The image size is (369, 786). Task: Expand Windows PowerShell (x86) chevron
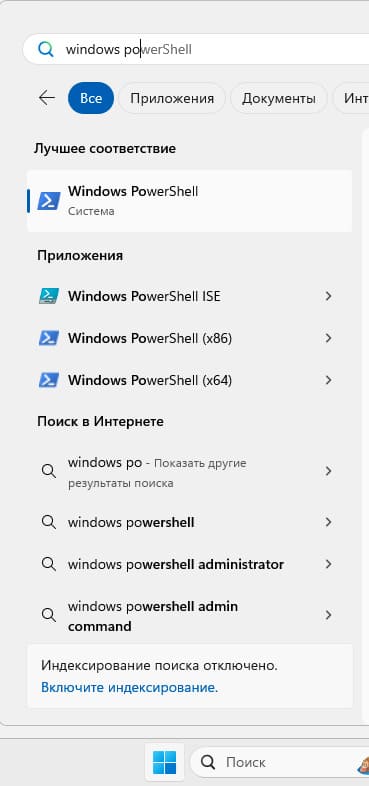point(328,338)
